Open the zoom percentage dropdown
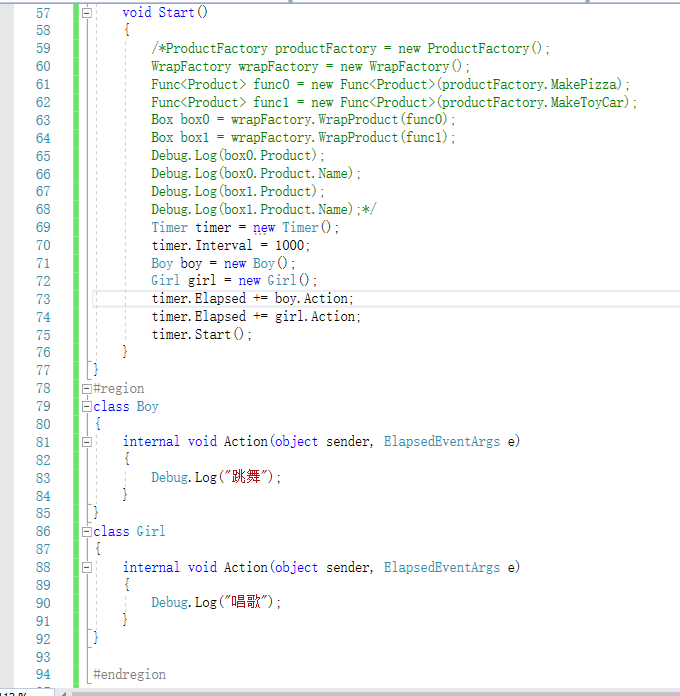 point(27,693)
